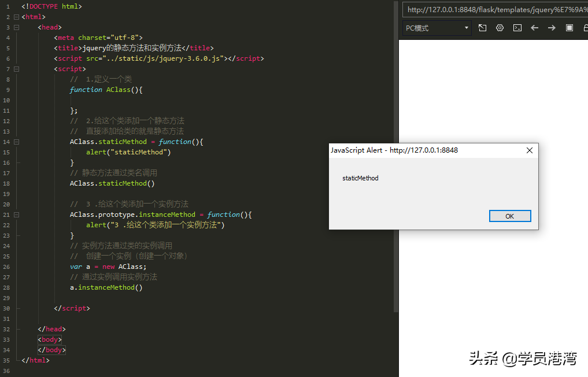Click the 'staticMethod' message in alert dialog
The image size is (588, 377).
(x=360, y=178)
